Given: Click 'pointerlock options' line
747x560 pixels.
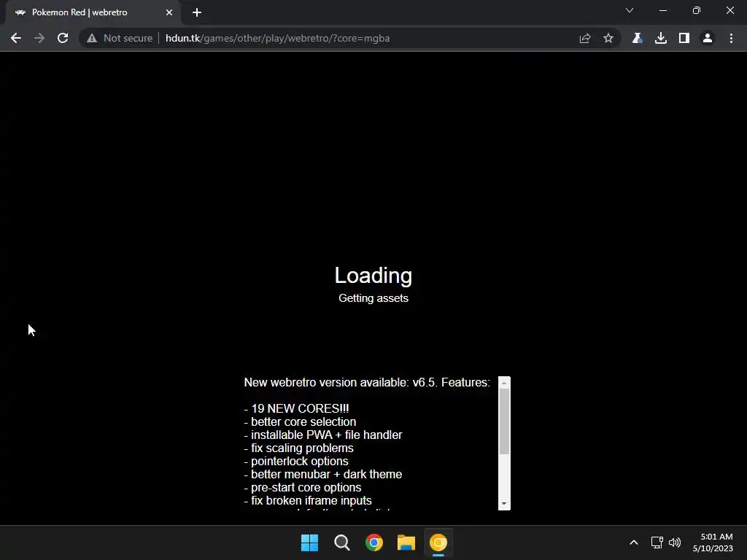Looking at the screenshot, I should pyautogui.click(x=296, y=461).
